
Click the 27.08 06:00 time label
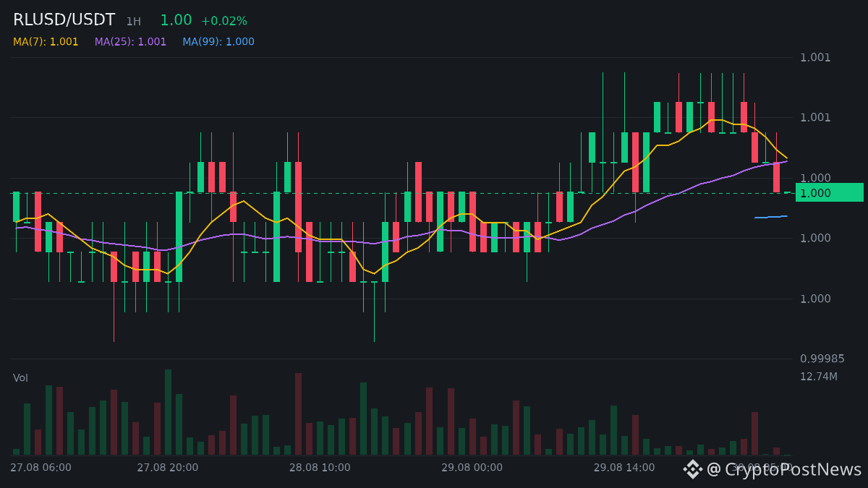[41, 467]
